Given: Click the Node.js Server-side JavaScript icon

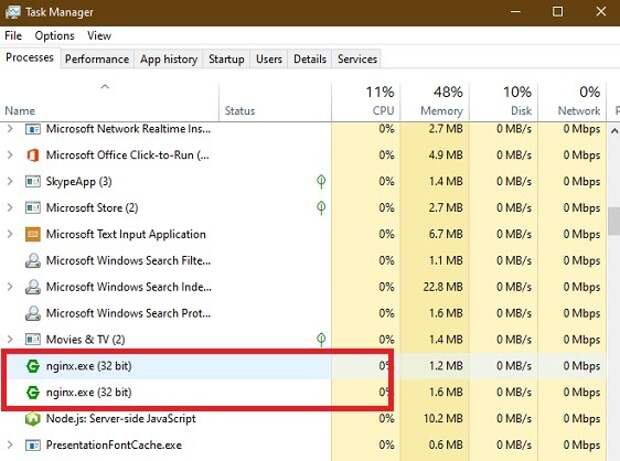Looking at the screenshot, I should 33,419.
